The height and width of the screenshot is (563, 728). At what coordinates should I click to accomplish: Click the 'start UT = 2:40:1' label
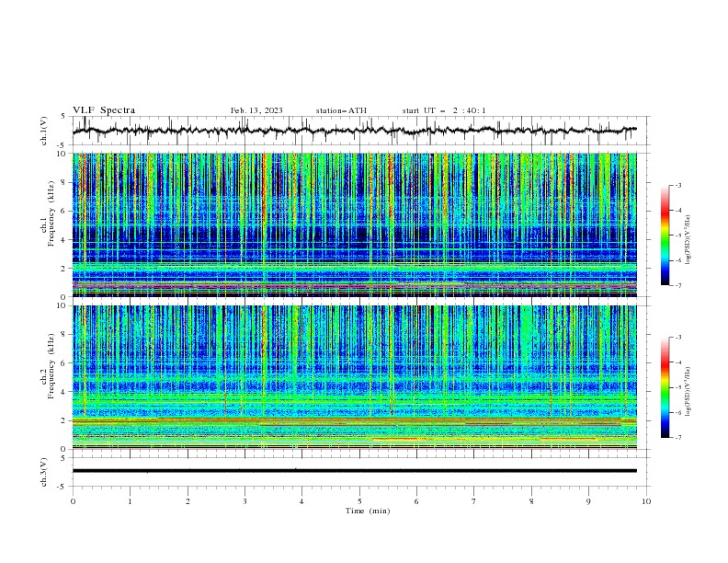pos(444,110)
